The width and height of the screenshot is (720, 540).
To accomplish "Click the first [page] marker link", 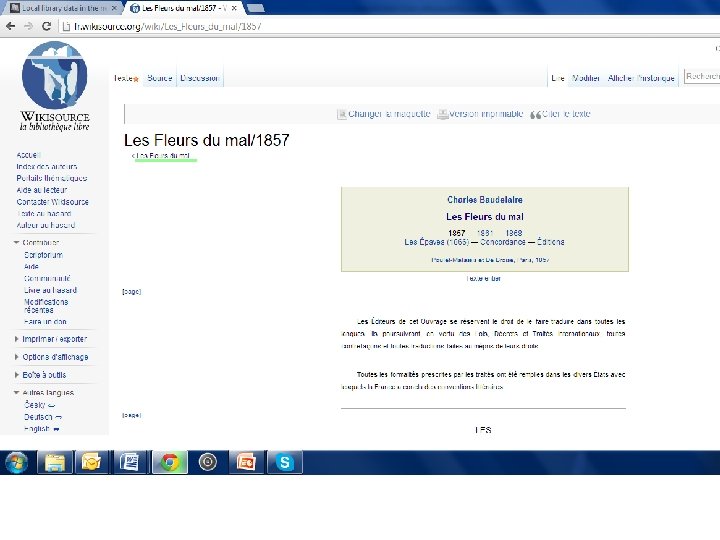I will (131, 292).
